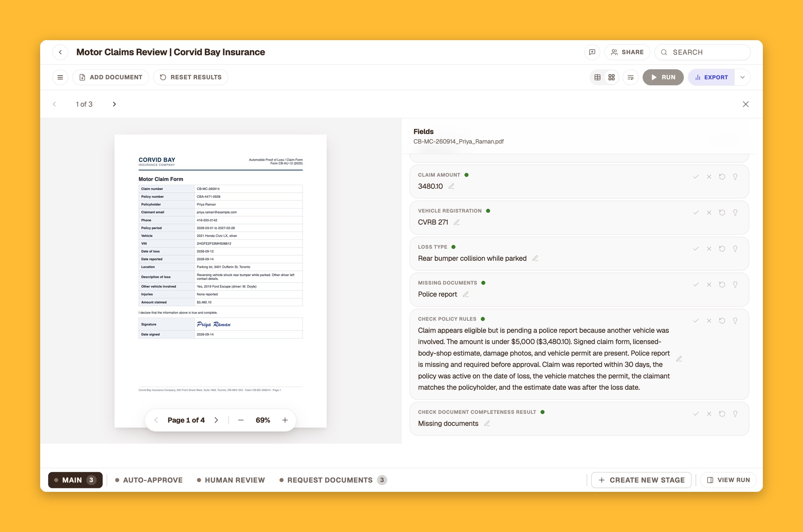The image size is (803, 532).
Task: Expand the Export dropdown arrow
Action: click(x=742, y=77)
